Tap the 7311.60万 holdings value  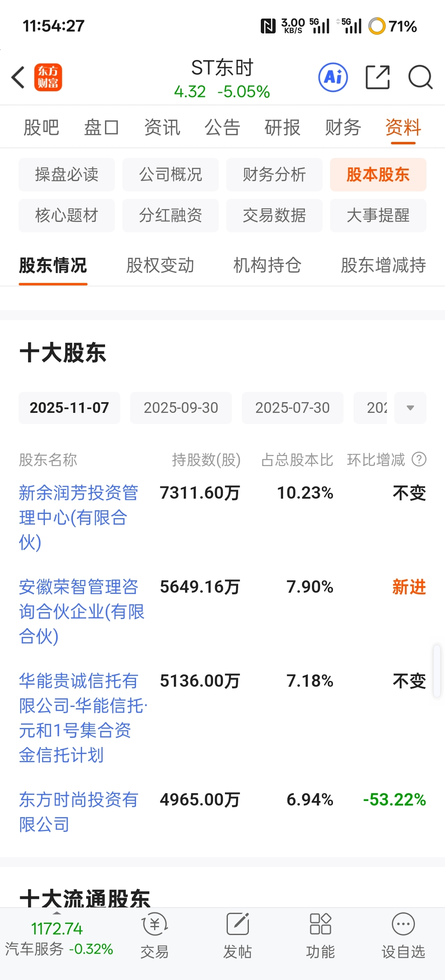(x=200, y=493)
